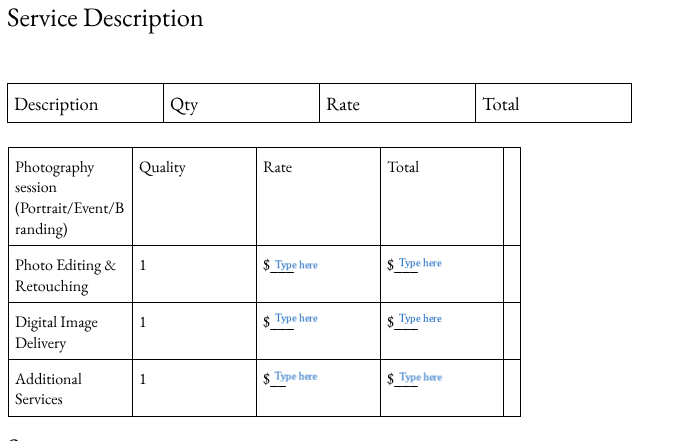Select the Description header cell
Image resolution: width=687 pixels, height=441 pixels.
coord(57,104)
